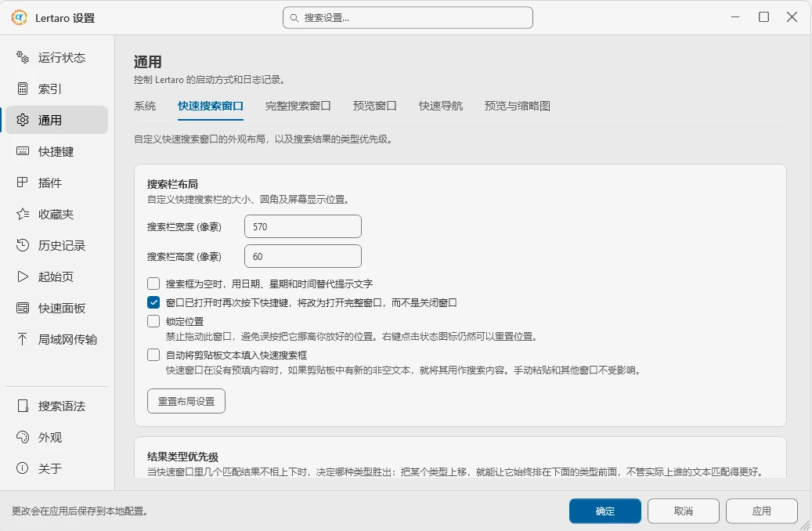Open 历史记录 in the sidebar
Screen dimensions: 812x531
tap(57, 245)
